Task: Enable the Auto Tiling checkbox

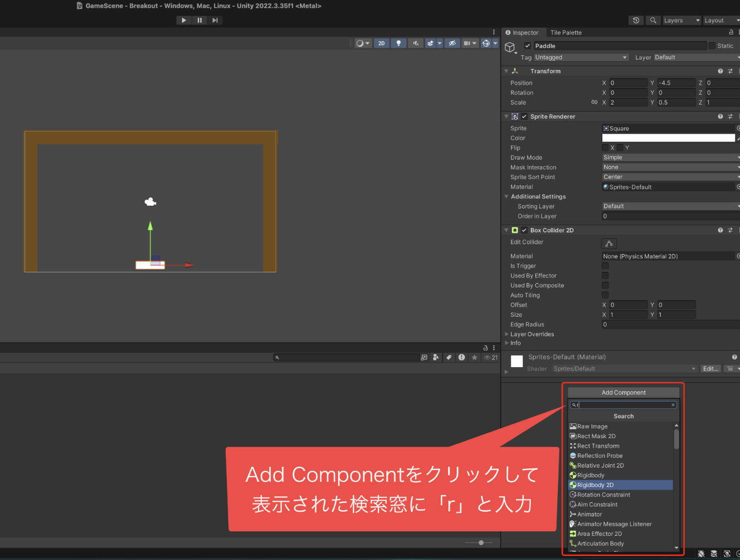Action: point(605,295)
